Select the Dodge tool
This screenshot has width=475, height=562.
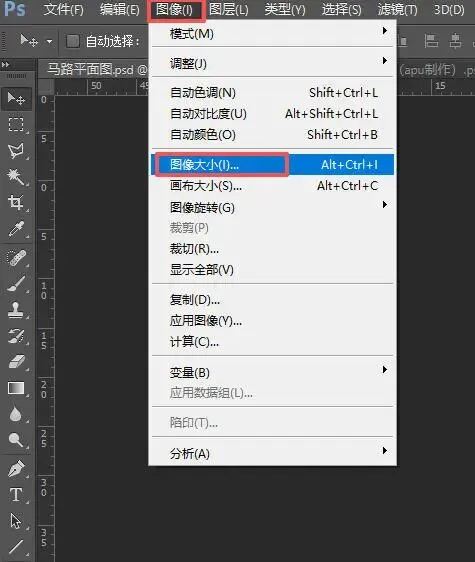coord(16,440)
